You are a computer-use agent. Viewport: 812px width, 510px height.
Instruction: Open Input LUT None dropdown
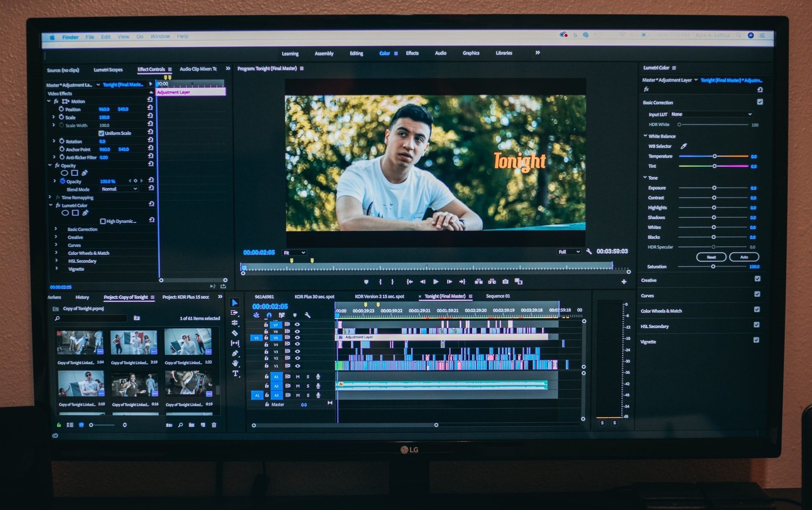click(x=712, y=114)
